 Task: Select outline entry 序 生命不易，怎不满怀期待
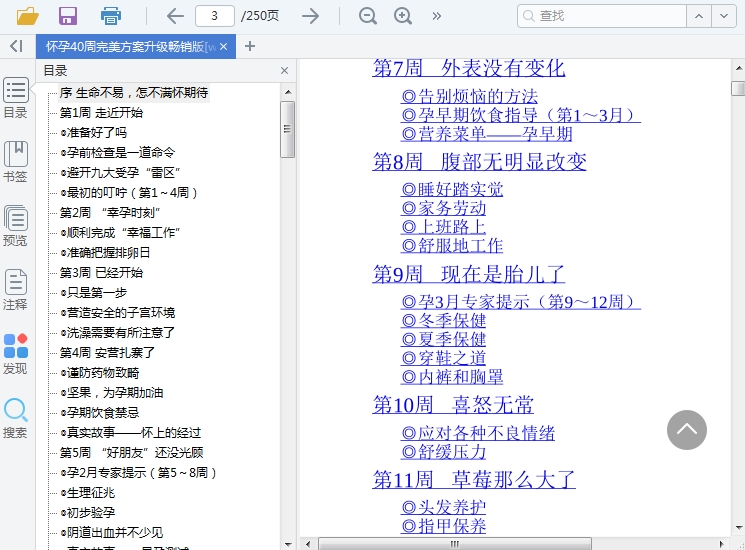coord(134,93)
